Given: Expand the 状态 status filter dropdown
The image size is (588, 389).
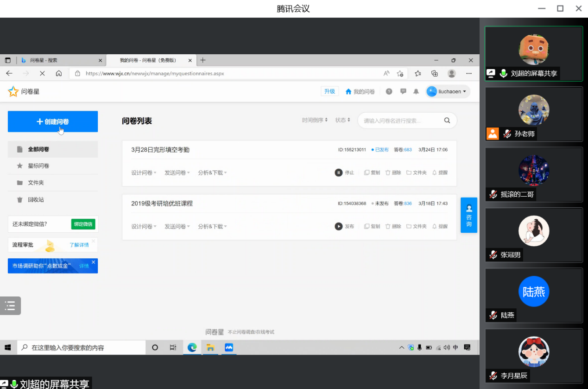Looking at the screenshot, I should pyautogui.click(x=343, y=120).
